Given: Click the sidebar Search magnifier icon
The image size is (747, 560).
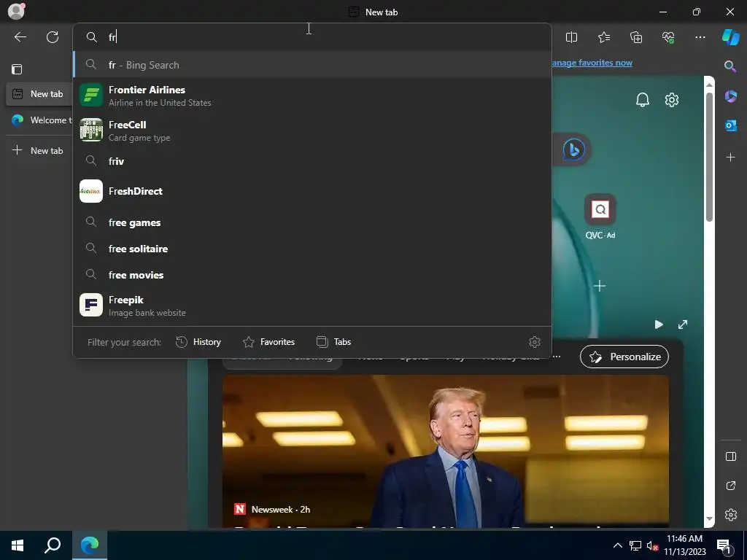Looking at the screenshot, I should pyautogui.click(x=730, y=66).
